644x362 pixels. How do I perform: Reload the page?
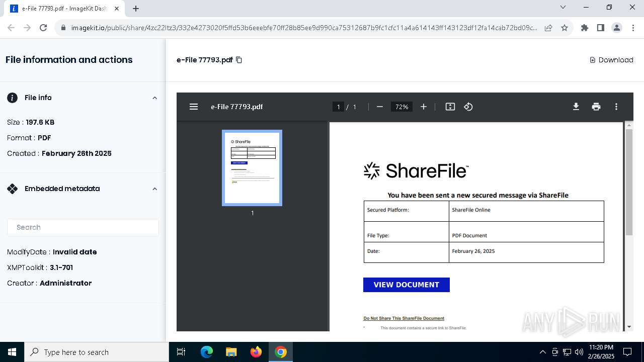point(43,28)
